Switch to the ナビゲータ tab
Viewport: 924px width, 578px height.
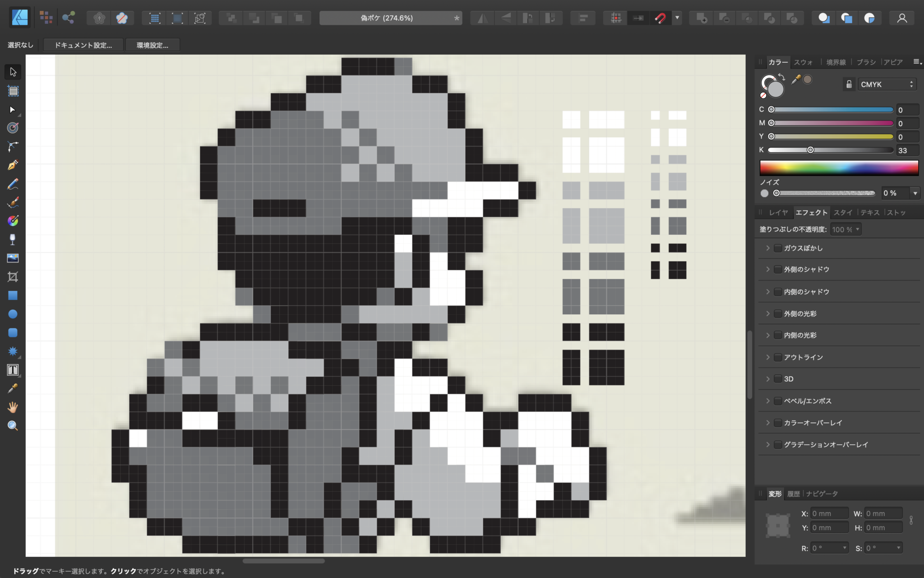pyautogui.click(x=822, y=494)
